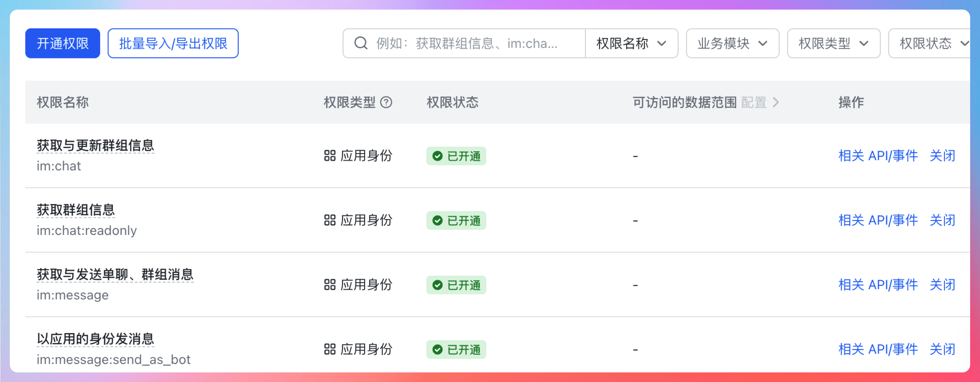The height and width of the screenshot is (382, 980).
Task: Click the grid icon in the im:chat:readonly row
Action: coord(330,221)
